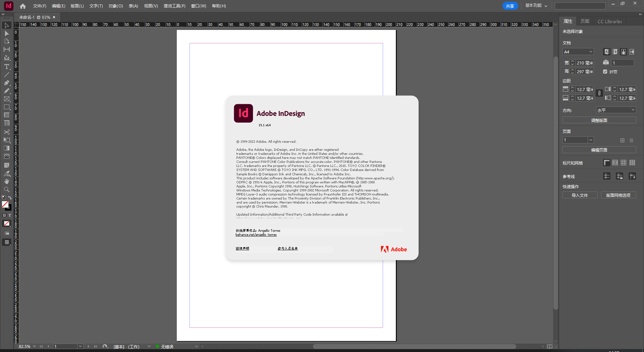Open the 文件(F) menu
The width and height of the screenshot is (644, 352).
coord(40,6)
